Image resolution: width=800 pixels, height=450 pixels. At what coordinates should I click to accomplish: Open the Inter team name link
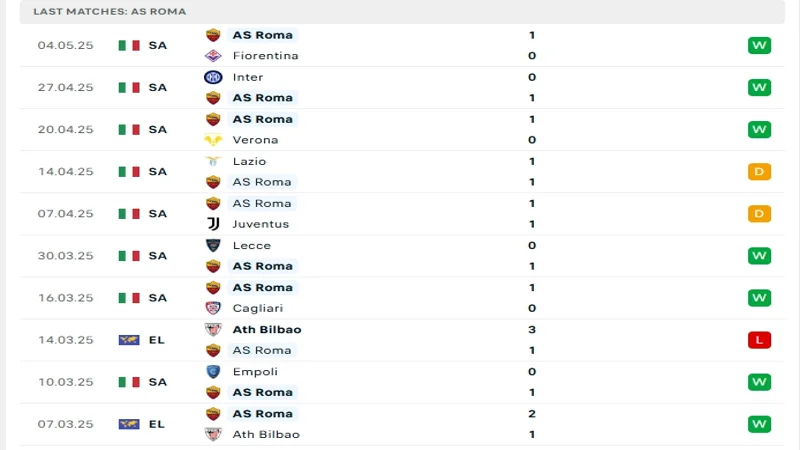pos(248,77)
